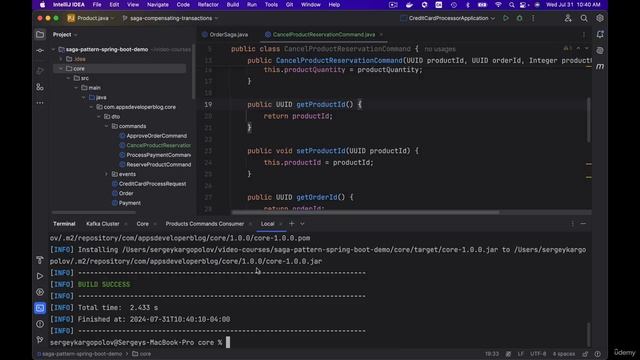Expand the .idea folder
Screen dimensions: 640x360
61,59
